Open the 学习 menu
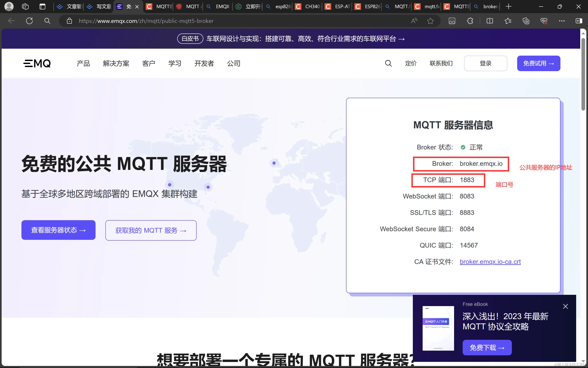Screen dimensions: 588x368 coord(175,63)
